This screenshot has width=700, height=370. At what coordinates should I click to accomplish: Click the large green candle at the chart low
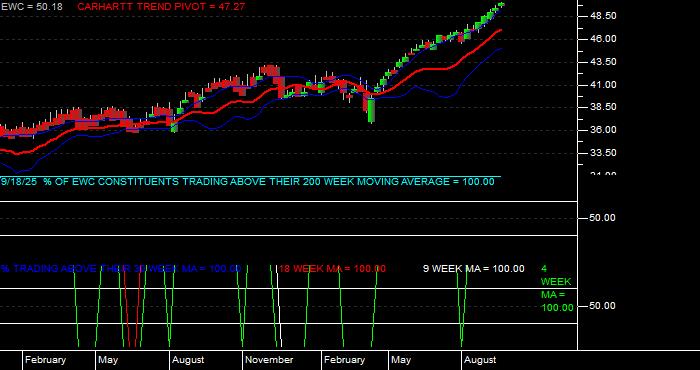371,111
